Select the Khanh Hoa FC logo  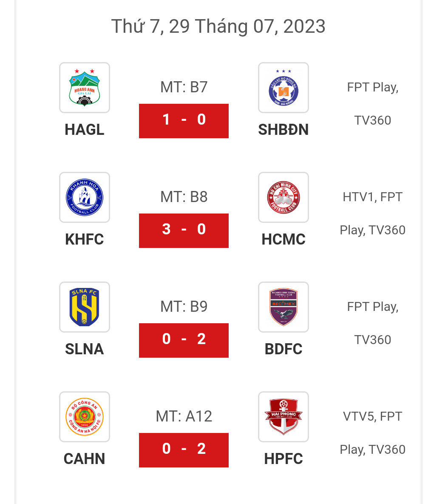[85, 197]
